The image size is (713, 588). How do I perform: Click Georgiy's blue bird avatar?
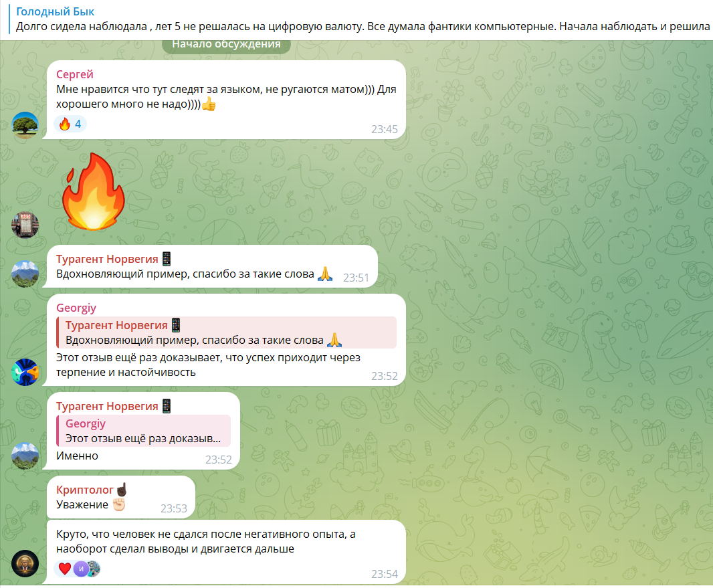pos(25,372)
